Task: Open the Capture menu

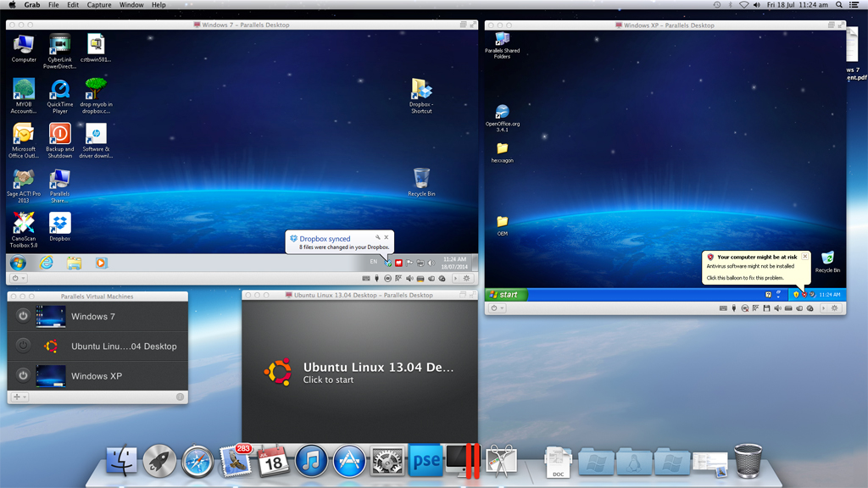Action: [99, 4]
